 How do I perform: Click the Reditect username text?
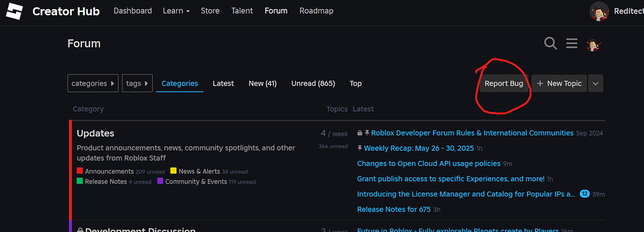coord(629,11)
